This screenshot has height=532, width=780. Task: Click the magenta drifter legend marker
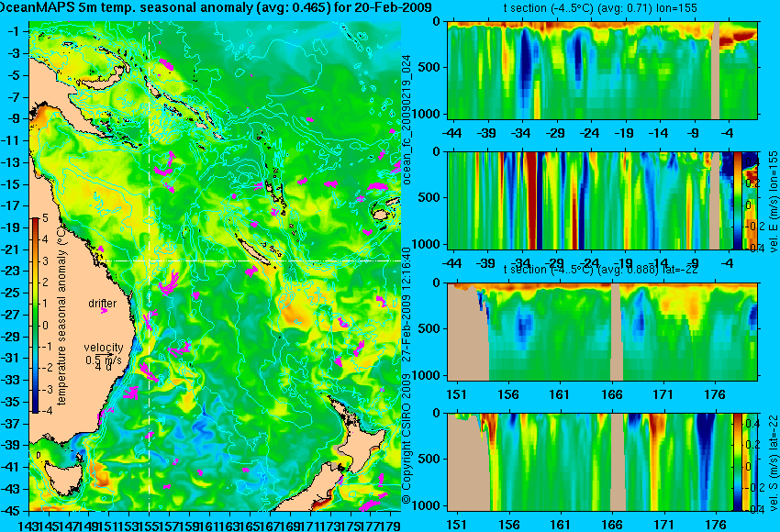pyautogui.click(x=104, y=311)
